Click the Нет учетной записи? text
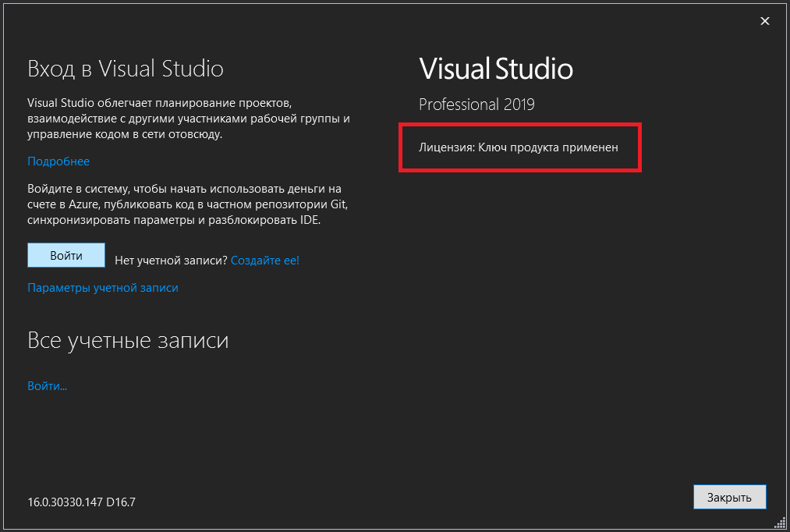 coord(172,261)
